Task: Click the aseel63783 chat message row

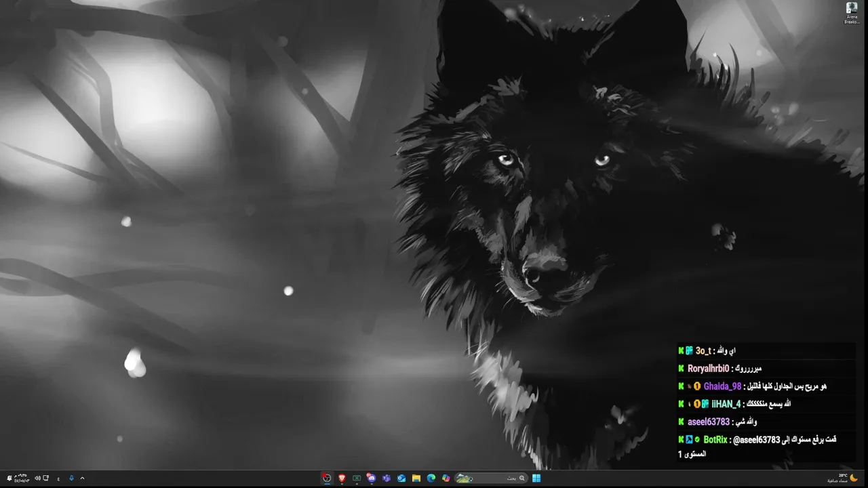Action: [766, 422]
